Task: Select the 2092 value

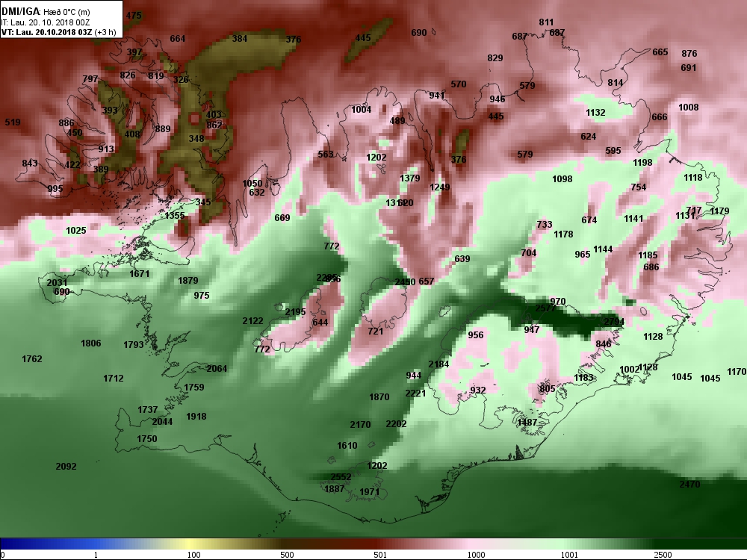Action: point(66,467)
